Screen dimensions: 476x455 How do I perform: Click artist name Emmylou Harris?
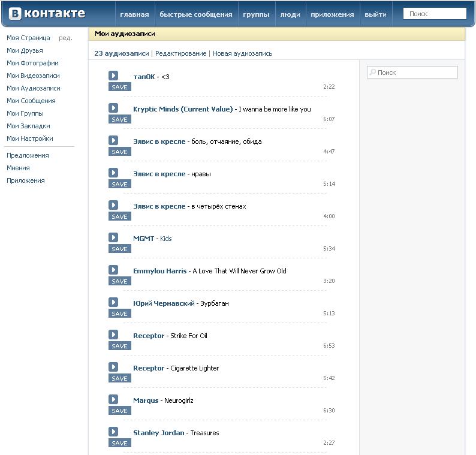(x=159, y=271)
